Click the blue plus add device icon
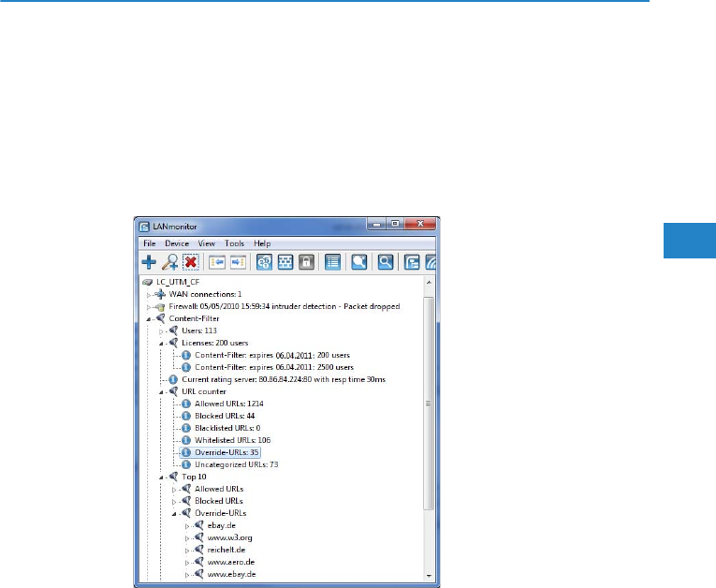 149,262
